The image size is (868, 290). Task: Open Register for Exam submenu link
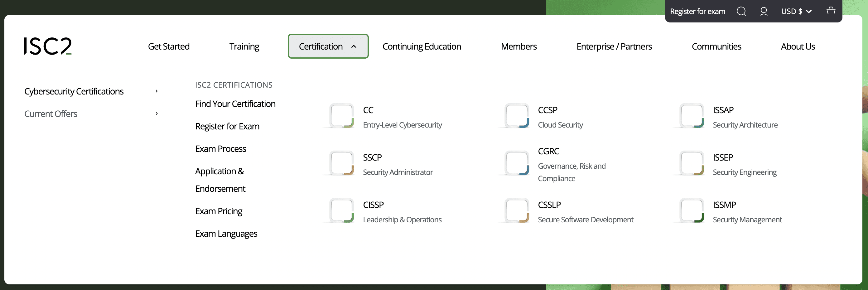(x=227, y=126)
